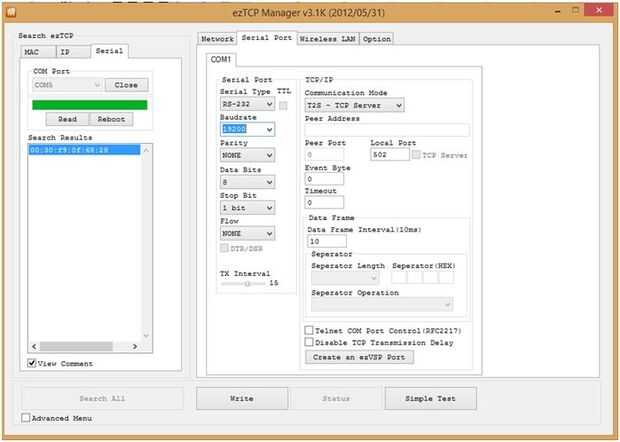The height and width of the screenshot is (442, 620).
Task: Open the Separator Operation dropdown
Action: point(382,304)
